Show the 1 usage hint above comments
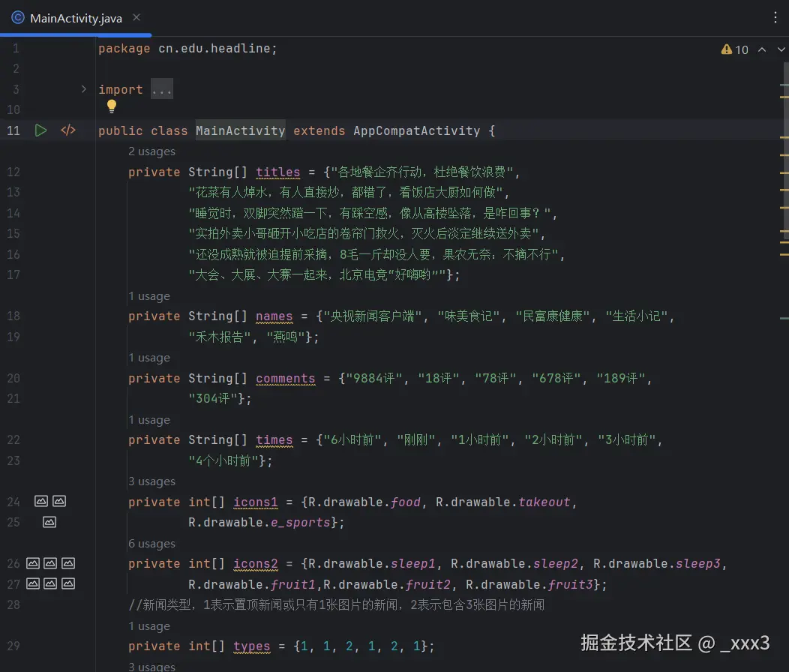Image resolution: width=789 pixels, height=672 pixels. 149,358
